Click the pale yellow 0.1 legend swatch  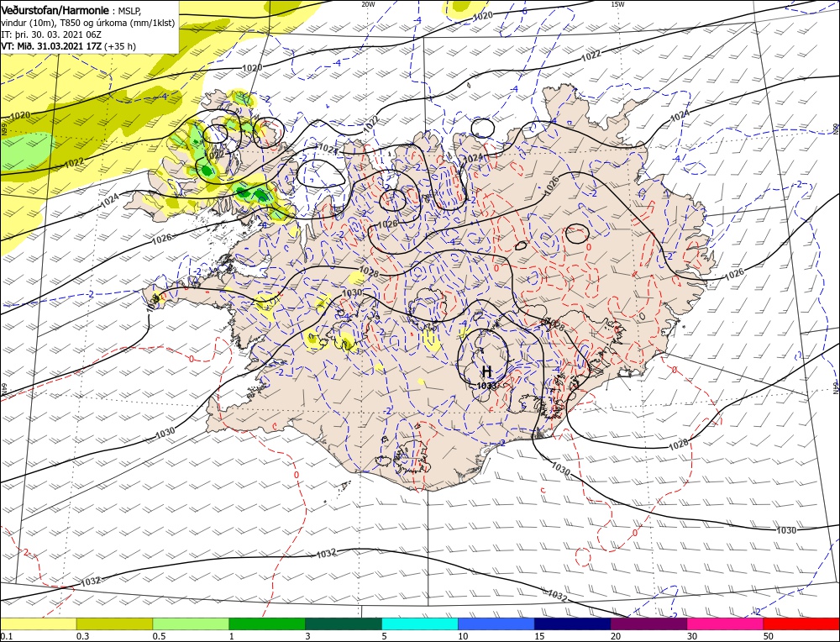(x=38, y=624)
